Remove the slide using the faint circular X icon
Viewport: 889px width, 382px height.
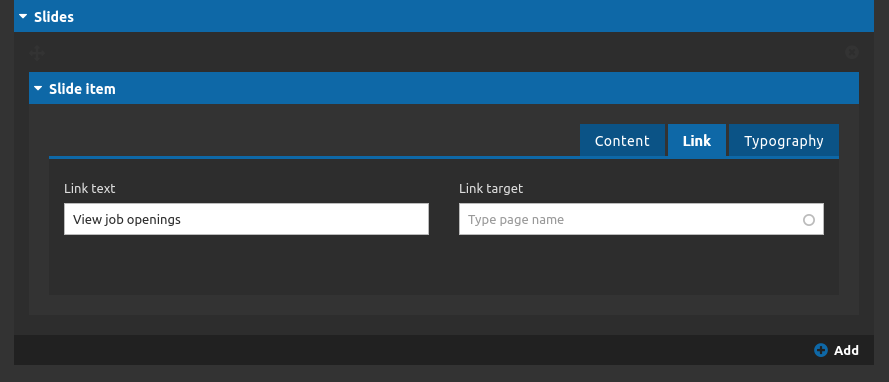[x=852, y=53]
